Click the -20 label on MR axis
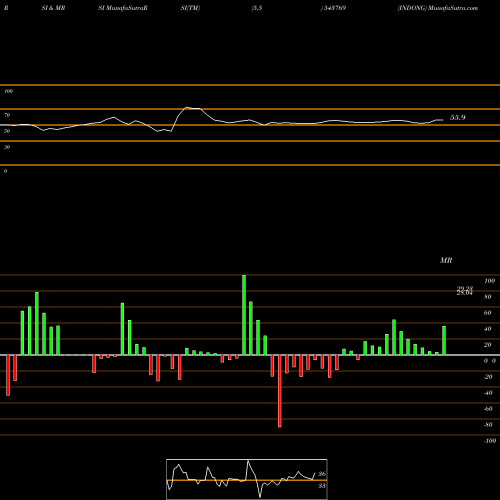Viewport: 500px width, 500px height. (488, 377)
